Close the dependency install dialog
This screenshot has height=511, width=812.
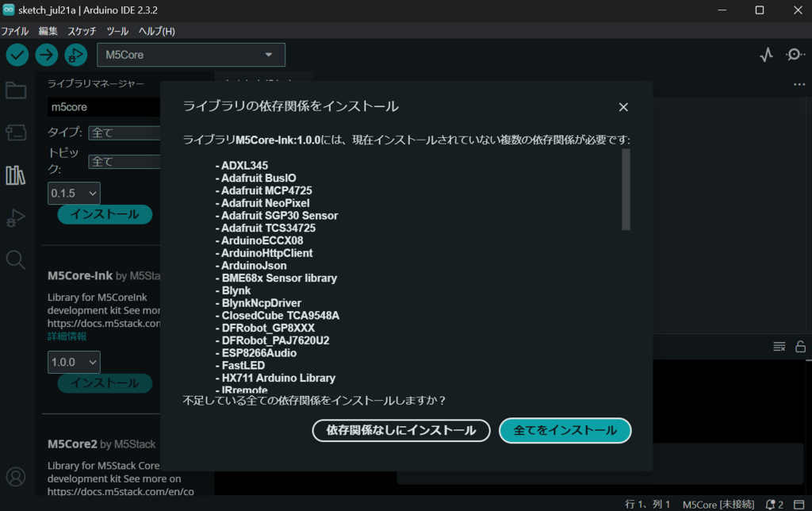pyautogui.click(x=623, y=107)
